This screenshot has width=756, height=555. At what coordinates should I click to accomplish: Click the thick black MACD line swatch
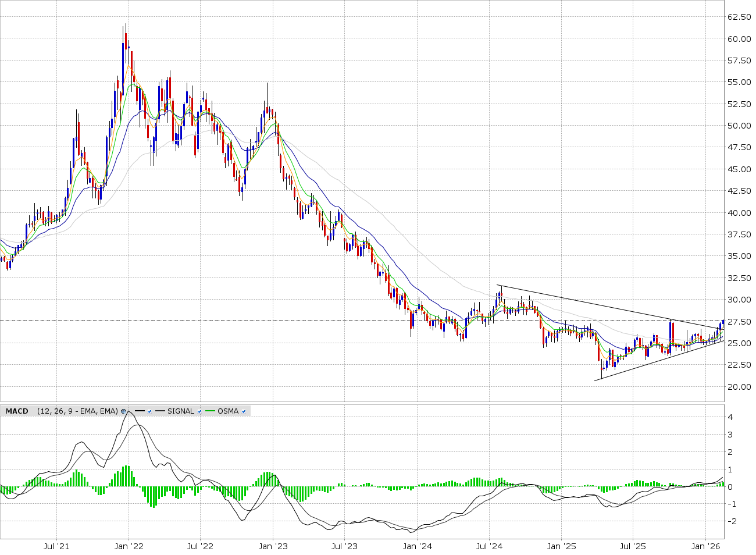point(140,411)
